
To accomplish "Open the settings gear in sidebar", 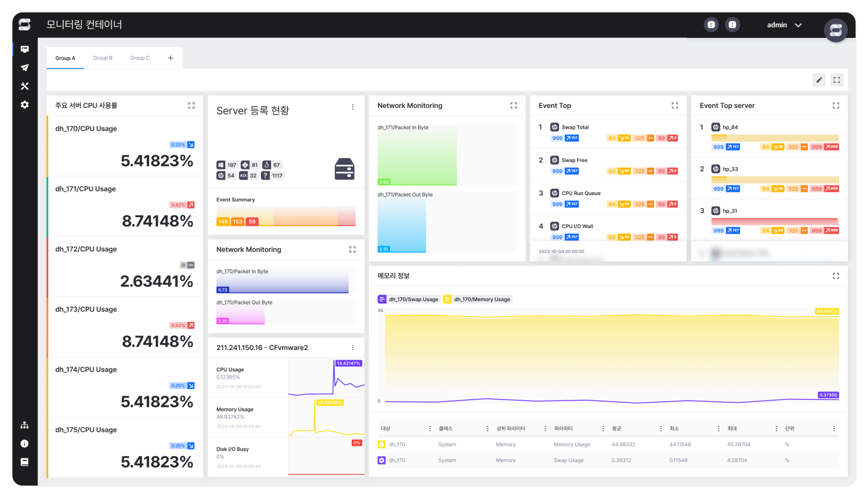I will point(25,105).
